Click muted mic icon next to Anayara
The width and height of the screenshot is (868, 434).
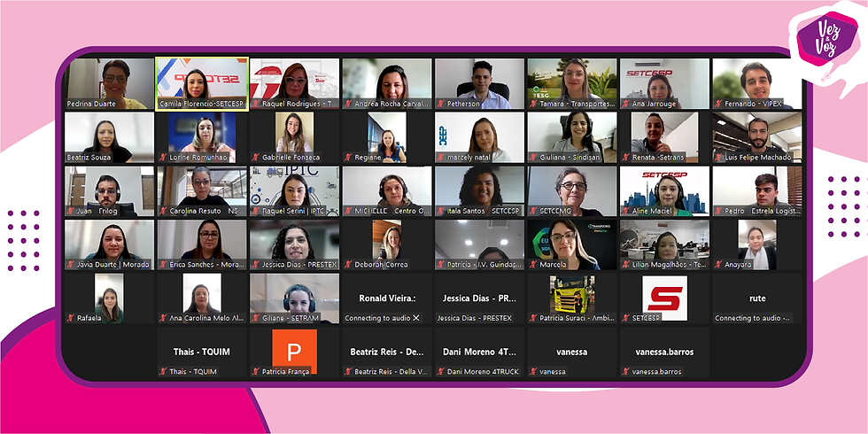718,265
